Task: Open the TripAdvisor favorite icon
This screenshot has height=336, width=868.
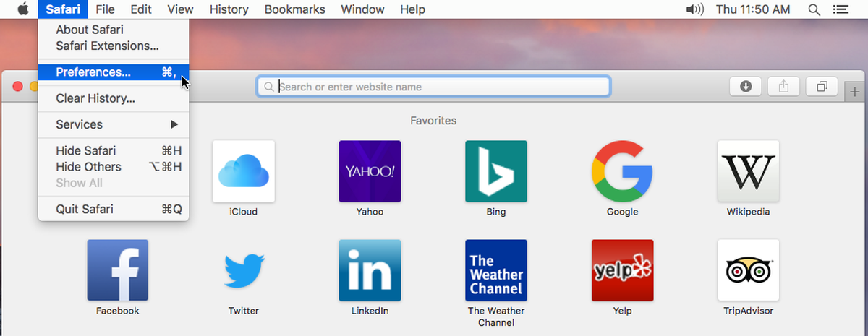Action: pyautogui.click(x=749, y=270)
